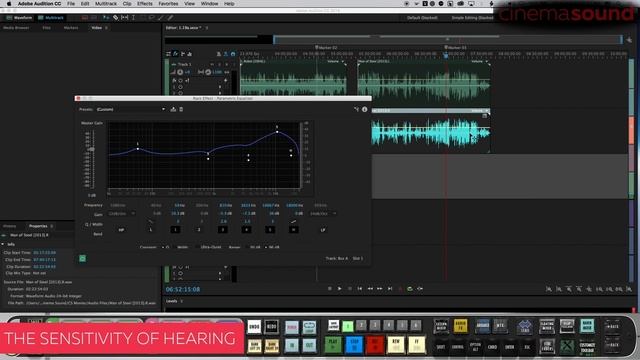Toggle the HP band button
The image size is (640, 360).
(121, 230)
